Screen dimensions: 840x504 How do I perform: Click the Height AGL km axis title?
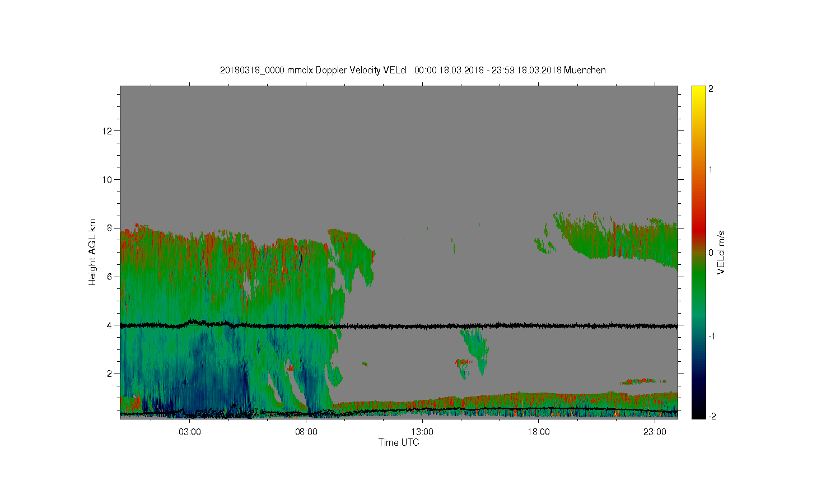tap(92, 252)
